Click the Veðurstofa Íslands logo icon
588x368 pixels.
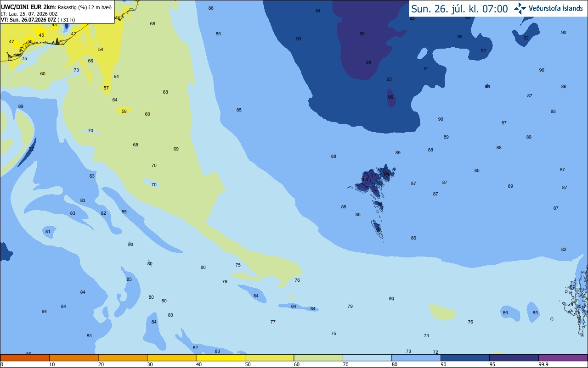(520, 8)
